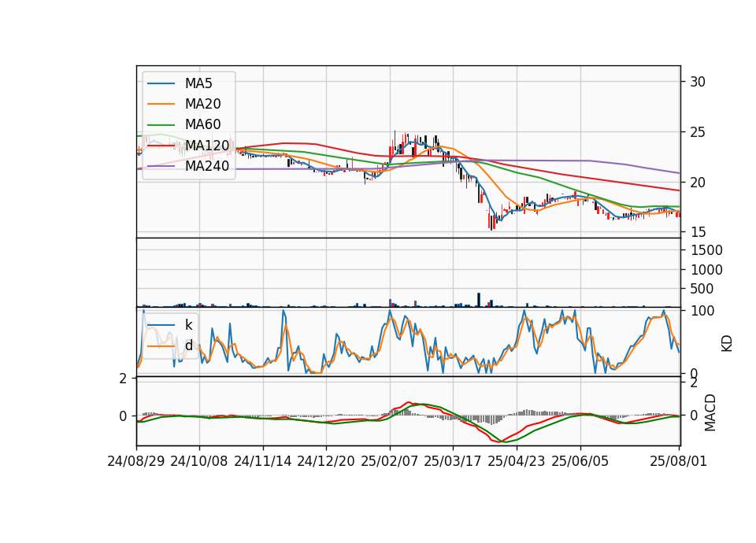Click the volume axis value 1500
Screen dimensions: 756x543
pyautogui.click(x=706, y=250)
